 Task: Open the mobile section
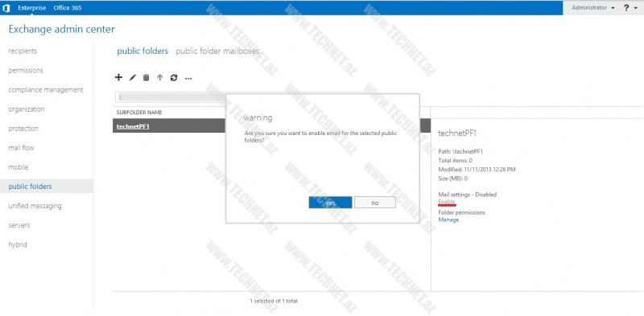(19, 167)
